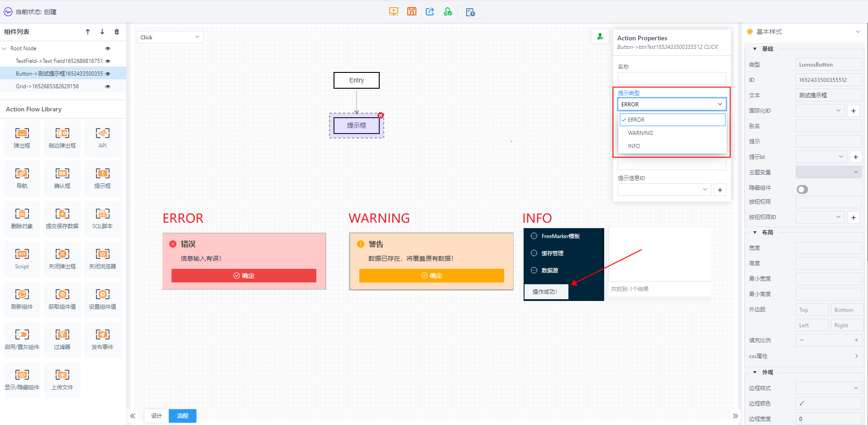Open the 提示信息ID dropdown

tap(664, 190)
